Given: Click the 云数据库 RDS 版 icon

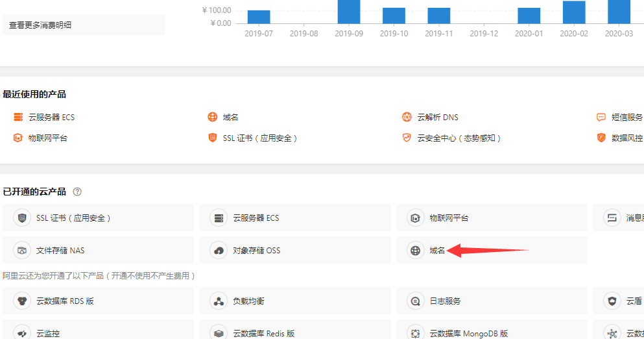Looking at the screenshot, I should point(22,301).
